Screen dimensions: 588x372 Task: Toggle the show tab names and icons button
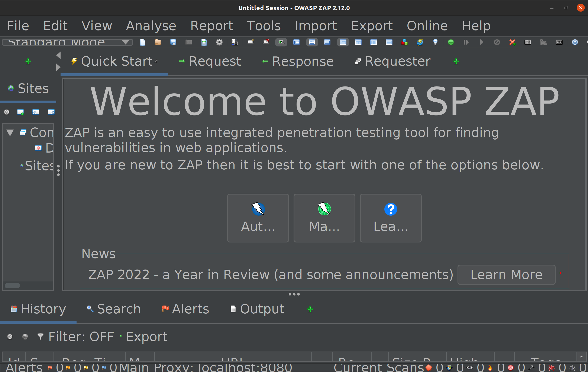pyautogui.click(x=281, y=42)
